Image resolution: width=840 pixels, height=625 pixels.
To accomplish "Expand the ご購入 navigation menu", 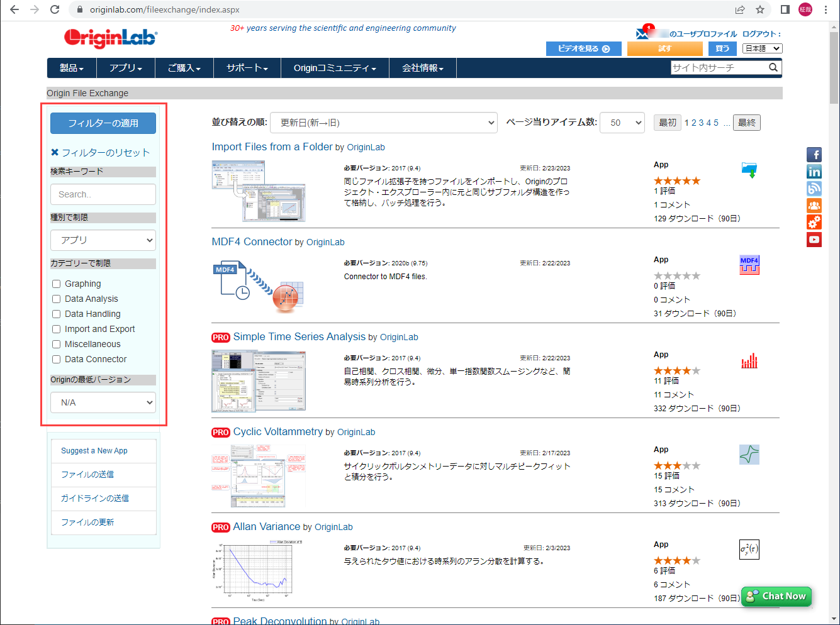I will pos(184,68).
